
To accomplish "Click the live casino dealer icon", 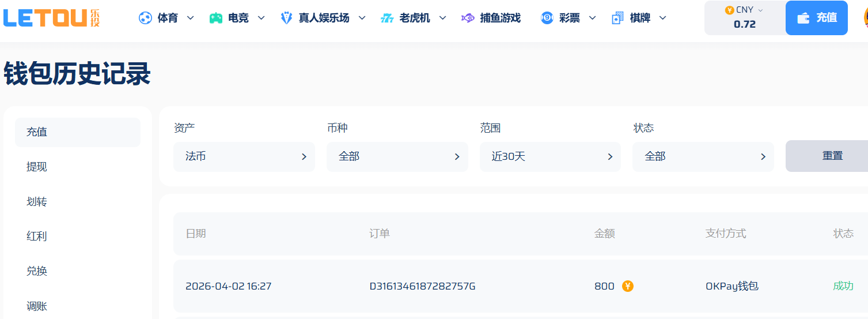I will tap(286, 18).
